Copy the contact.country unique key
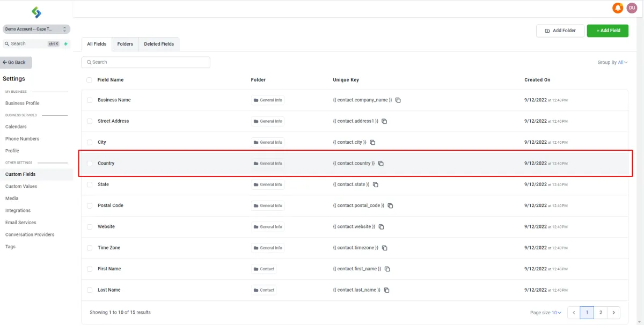The width and height of the screenshot is (644, 325). pyautogui.click(x=381, y=164)
